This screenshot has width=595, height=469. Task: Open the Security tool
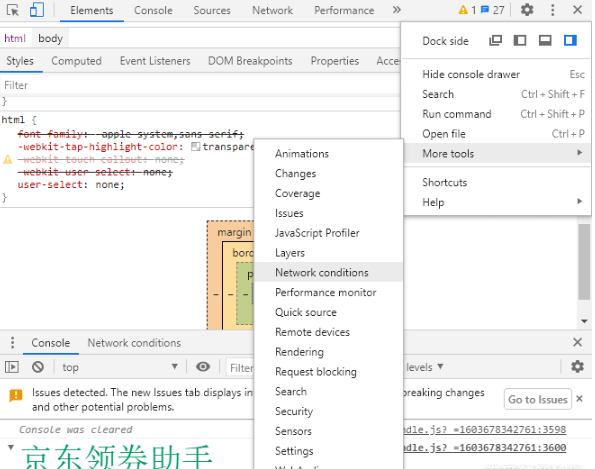328,411
